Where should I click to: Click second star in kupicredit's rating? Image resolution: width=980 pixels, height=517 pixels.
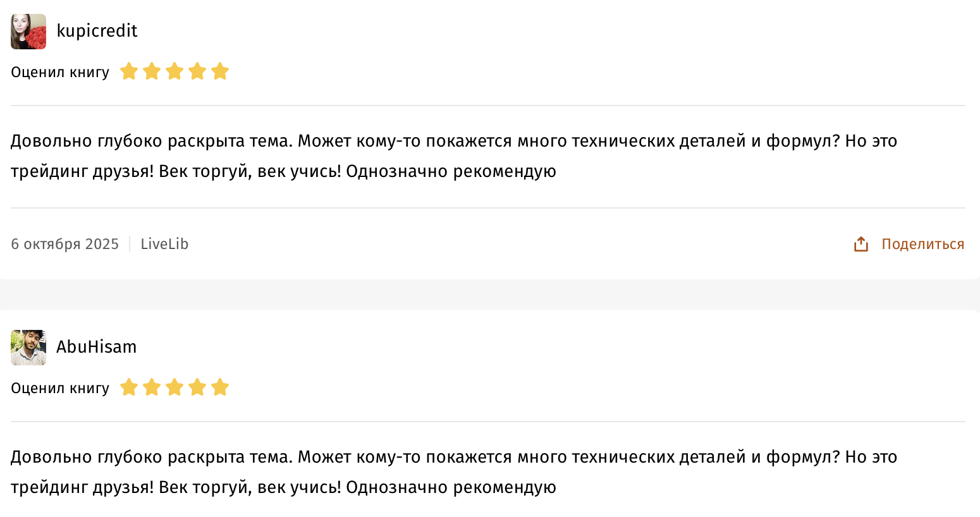(x=152, y=71)
